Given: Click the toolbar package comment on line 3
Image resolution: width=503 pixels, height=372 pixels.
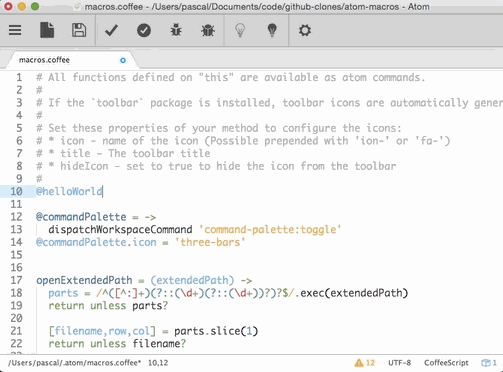Looking at the screenshot, I should pos(269,103).
